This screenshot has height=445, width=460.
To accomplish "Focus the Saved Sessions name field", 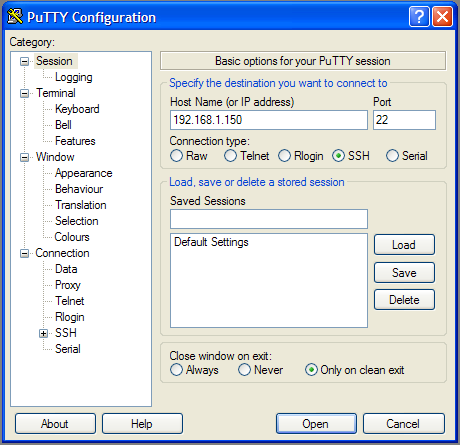I will (269, 219).
